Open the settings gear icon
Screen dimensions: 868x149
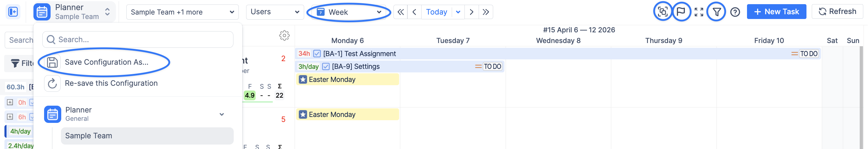pos(284,36)
